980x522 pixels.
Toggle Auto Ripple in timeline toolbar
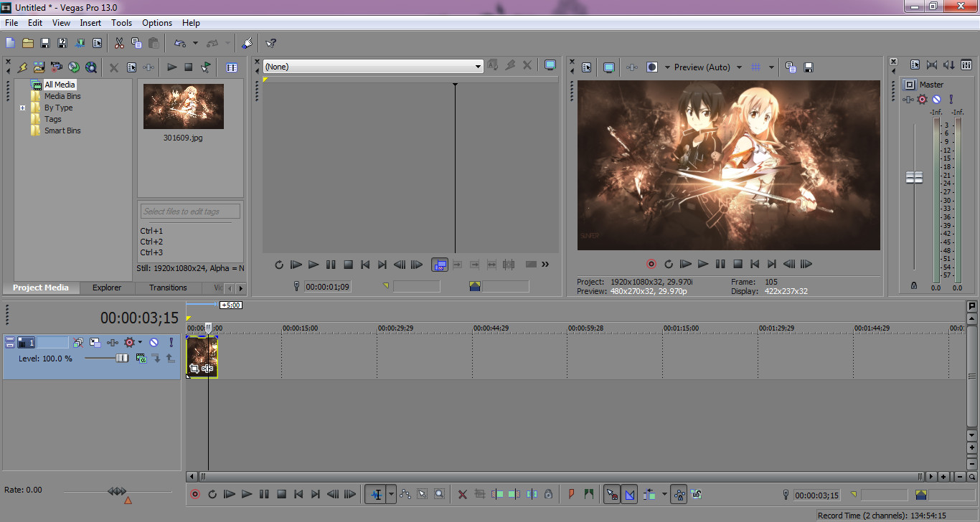tap(649, 494)
